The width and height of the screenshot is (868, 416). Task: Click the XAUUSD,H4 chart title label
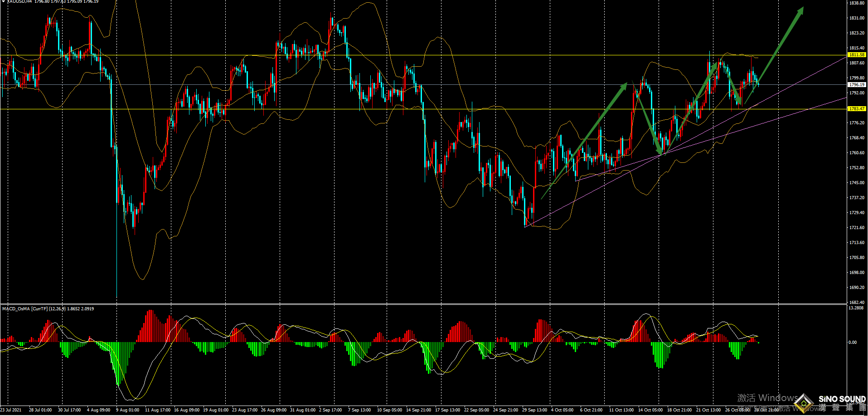[19, 1]
